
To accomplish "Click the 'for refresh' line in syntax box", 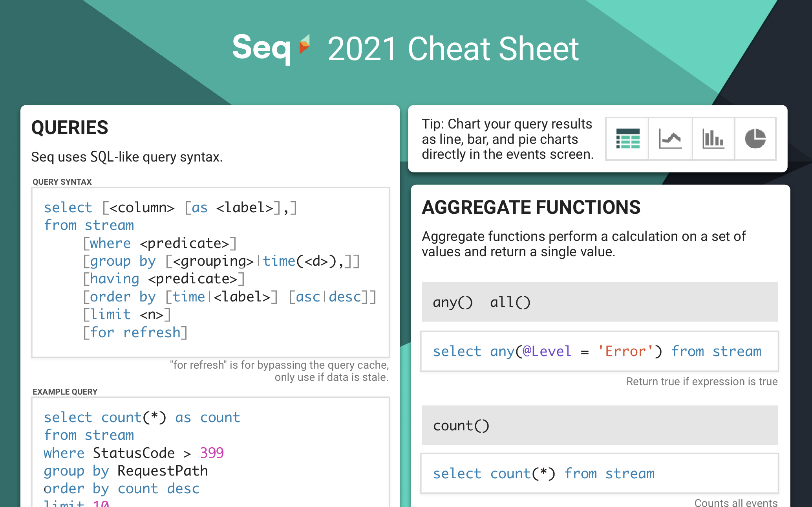I will coord(135,332).
